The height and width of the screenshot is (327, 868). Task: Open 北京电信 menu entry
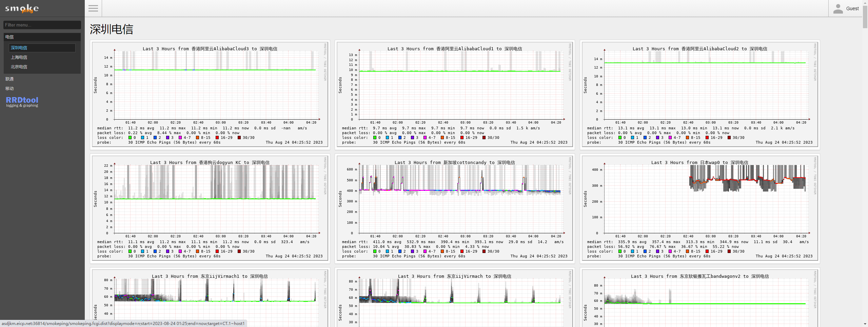pos(19,67)
